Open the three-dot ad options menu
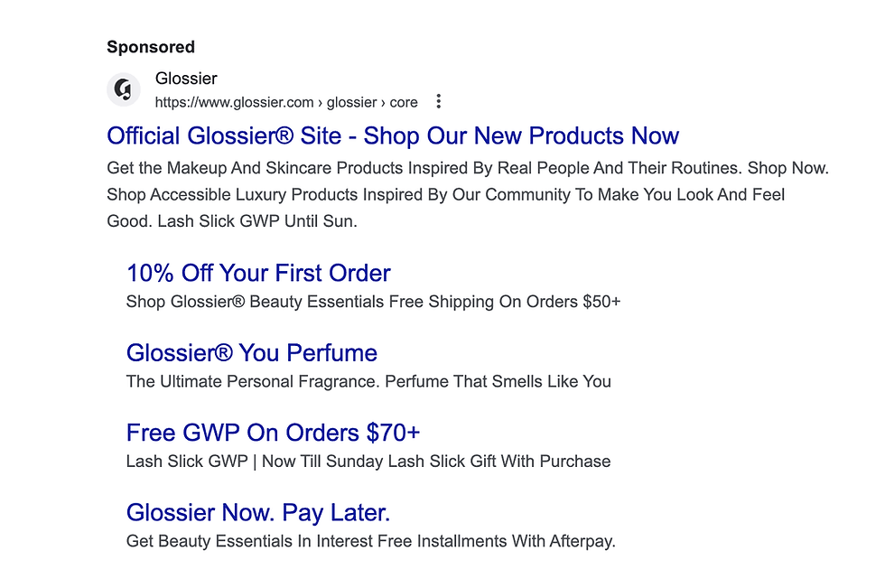Screen dimensions: 885x588 [439, 101]
